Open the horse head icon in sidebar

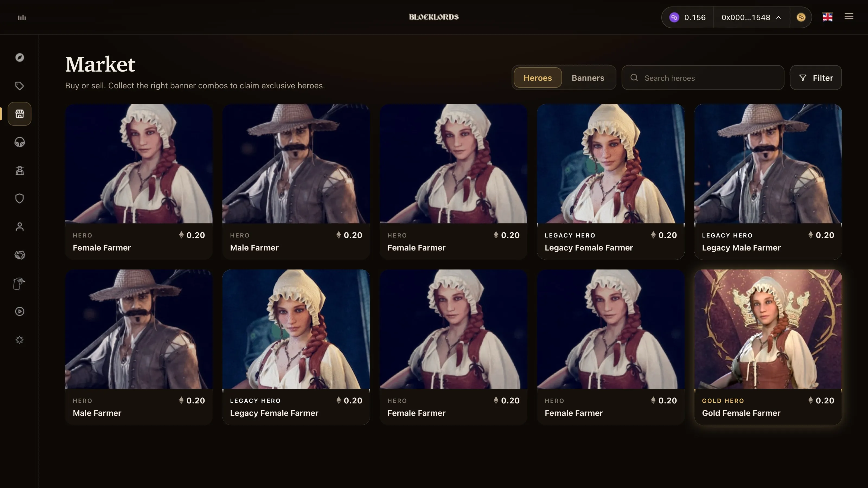(19, 283)
